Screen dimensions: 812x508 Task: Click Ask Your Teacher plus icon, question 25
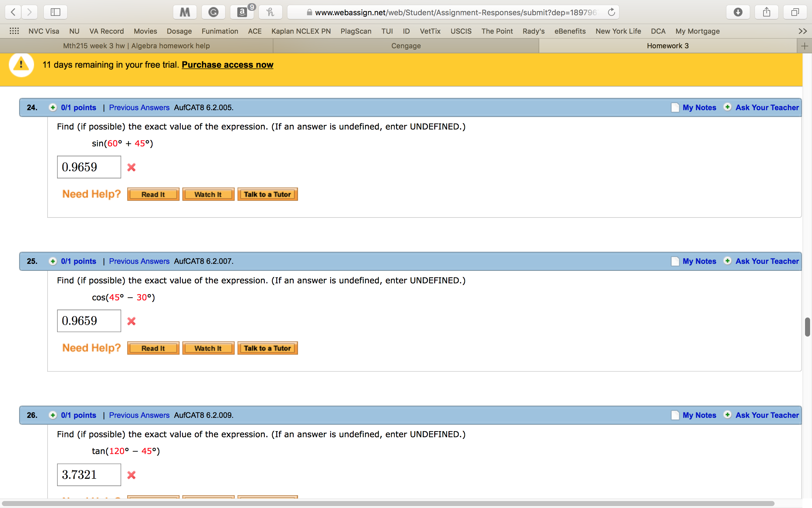pyautogui.click(x=727, y=261)
